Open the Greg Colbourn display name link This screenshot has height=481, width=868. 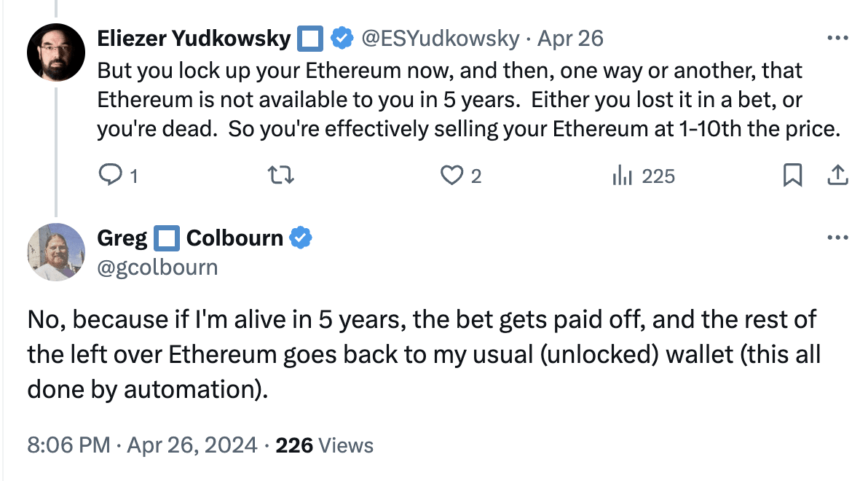[190, 238]
